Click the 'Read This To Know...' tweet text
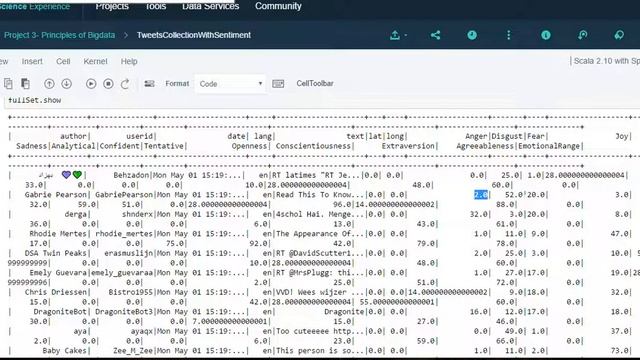This screenshot has width=640, height=360. pos(320,195)
